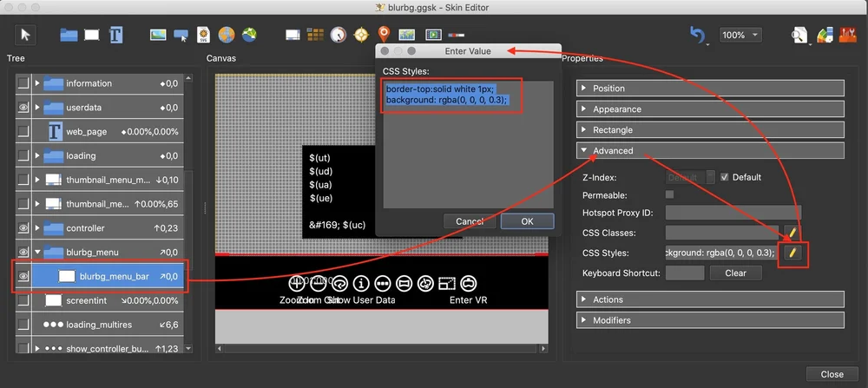Select the Add Text Field tool
Viewport: 868px width, 388px height.
(x=115, y=35)
